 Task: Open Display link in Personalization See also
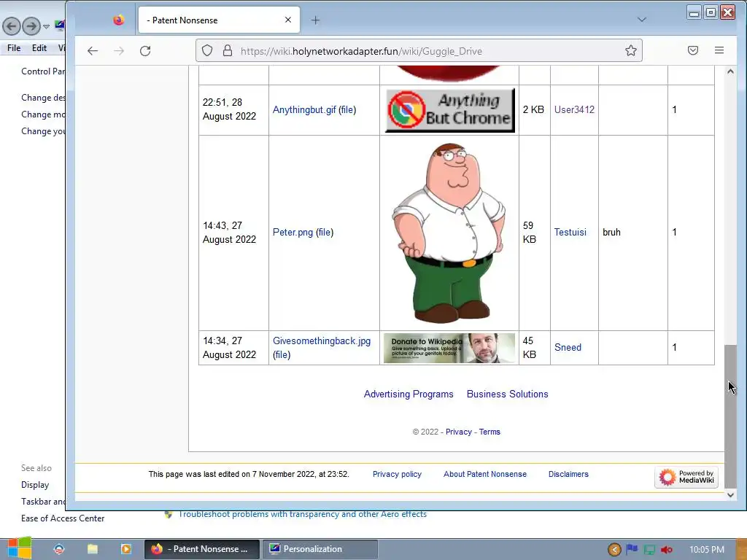(x=35, y=485)
